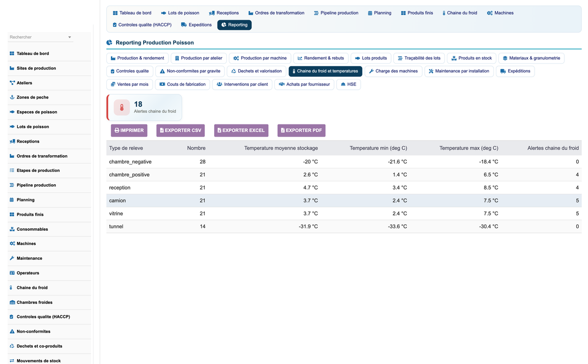Viewport: 588px width, 364px height.
Task: Click the Alertes chaine du froid column header
Action: pos(553,148)
